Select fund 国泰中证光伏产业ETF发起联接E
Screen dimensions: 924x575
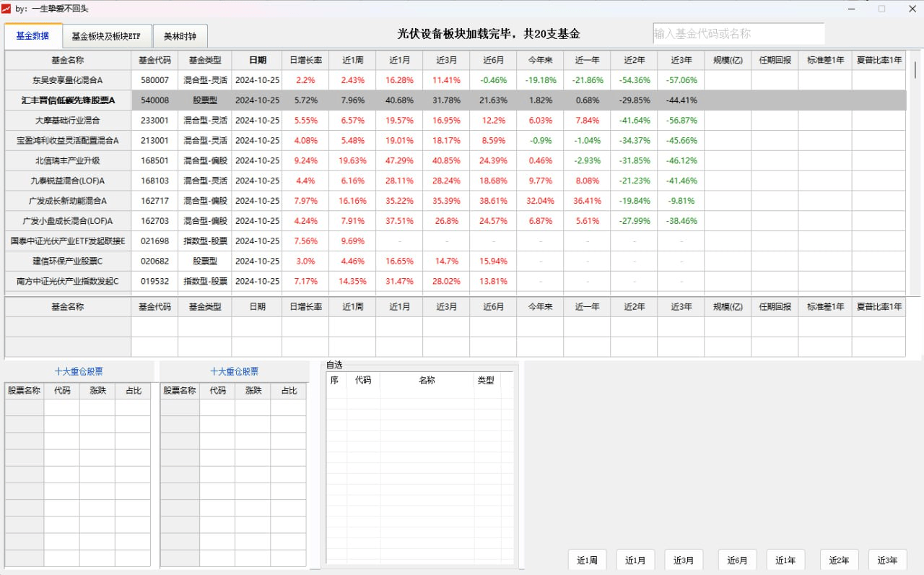68,241
